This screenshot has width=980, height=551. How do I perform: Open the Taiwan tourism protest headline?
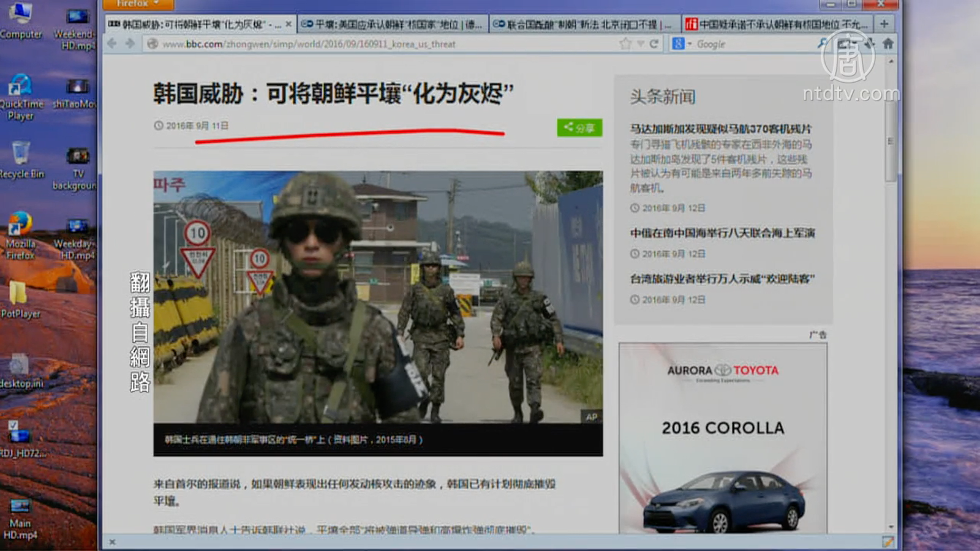coord(722,279)
